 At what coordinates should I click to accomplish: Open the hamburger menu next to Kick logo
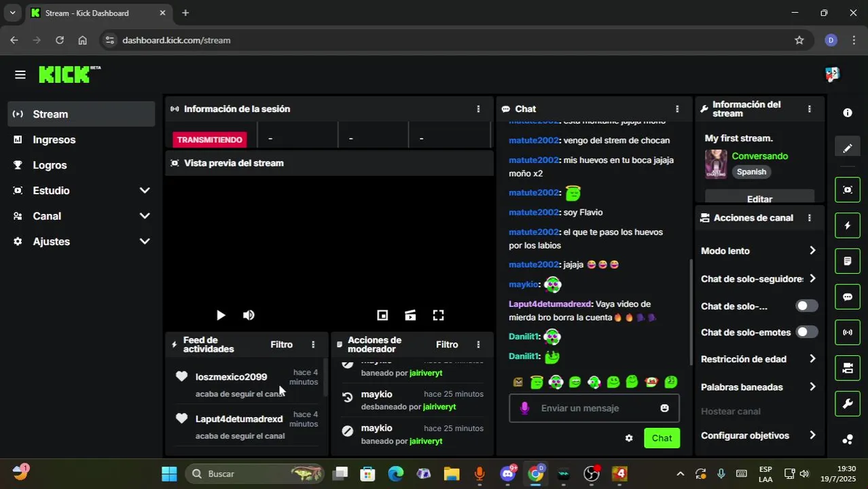[x=20, y=75]
